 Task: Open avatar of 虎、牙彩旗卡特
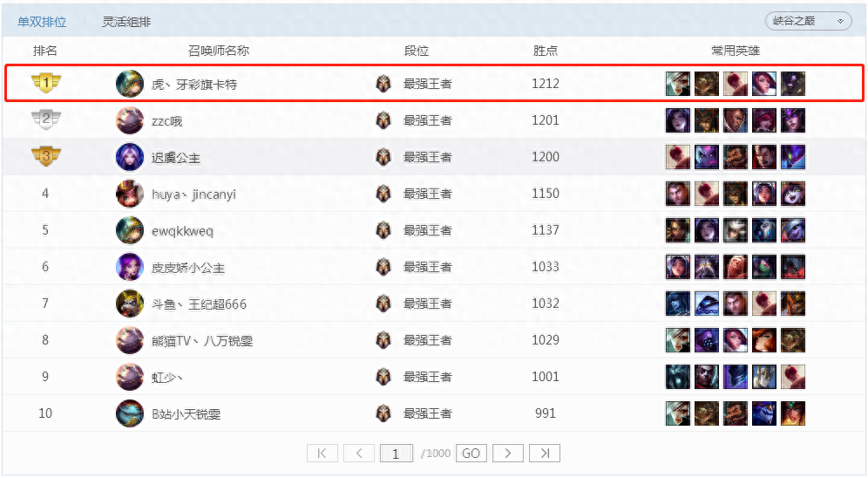[x=130, y=84]
